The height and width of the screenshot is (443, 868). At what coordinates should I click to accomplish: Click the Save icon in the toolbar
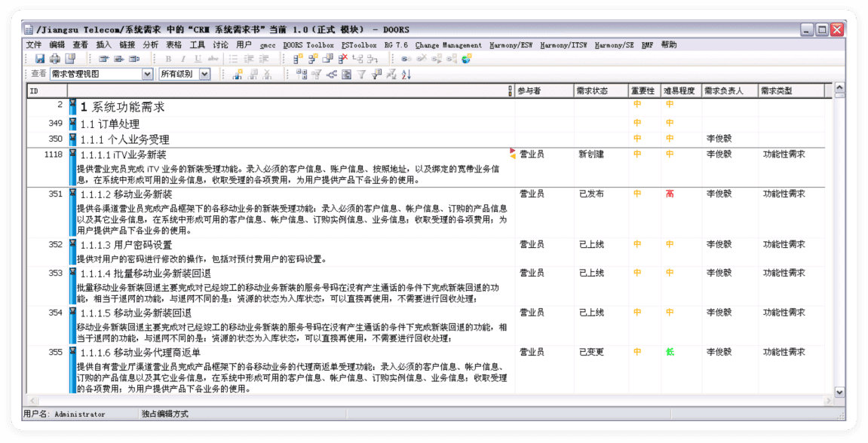40,58
